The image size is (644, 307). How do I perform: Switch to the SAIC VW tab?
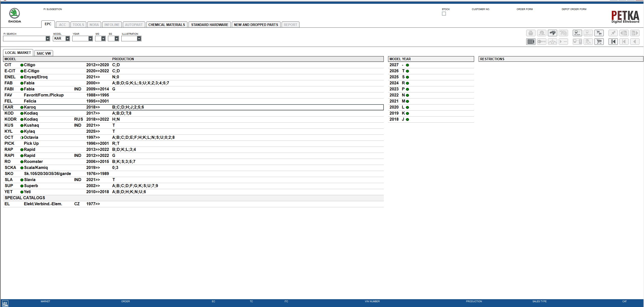coord(44,53)
